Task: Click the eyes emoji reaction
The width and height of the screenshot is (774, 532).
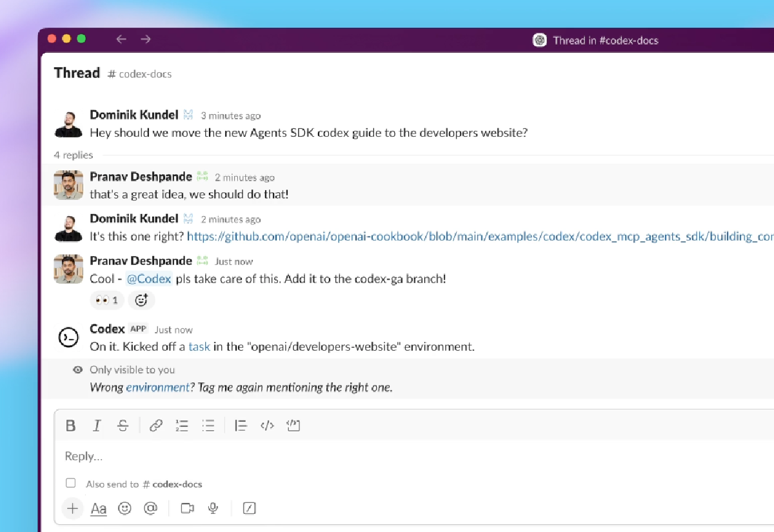Action: pos(107,300)
